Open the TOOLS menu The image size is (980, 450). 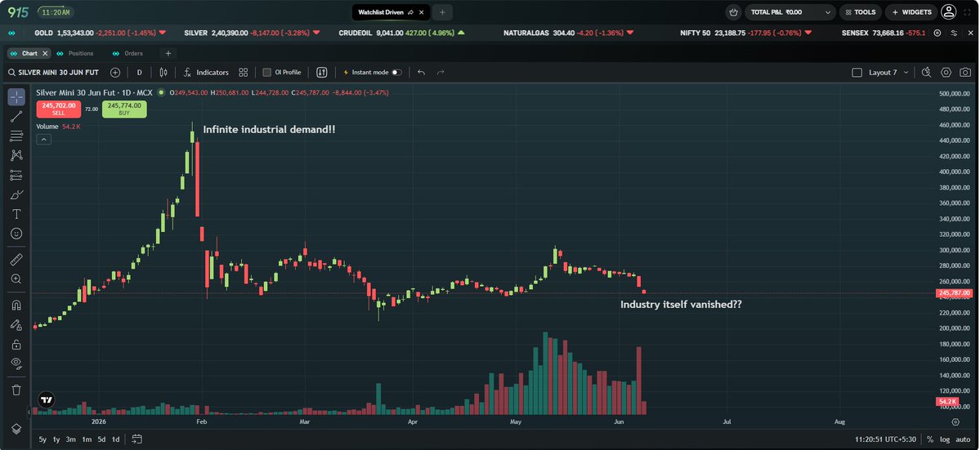point(861,12)
